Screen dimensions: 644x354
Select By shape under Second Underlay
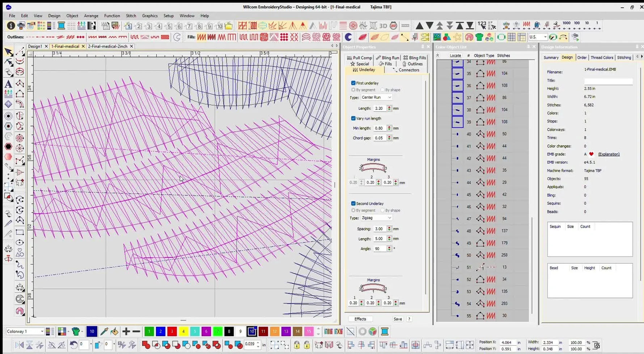pyautogui.click(x=390, y=210)
